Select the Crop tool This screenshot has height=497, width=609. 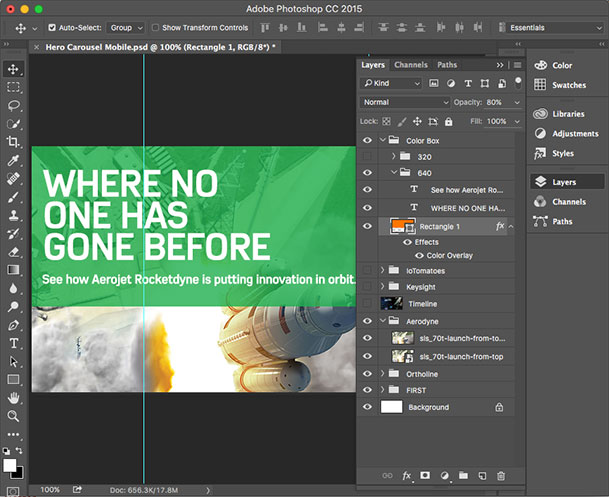[x=14, y=141]
